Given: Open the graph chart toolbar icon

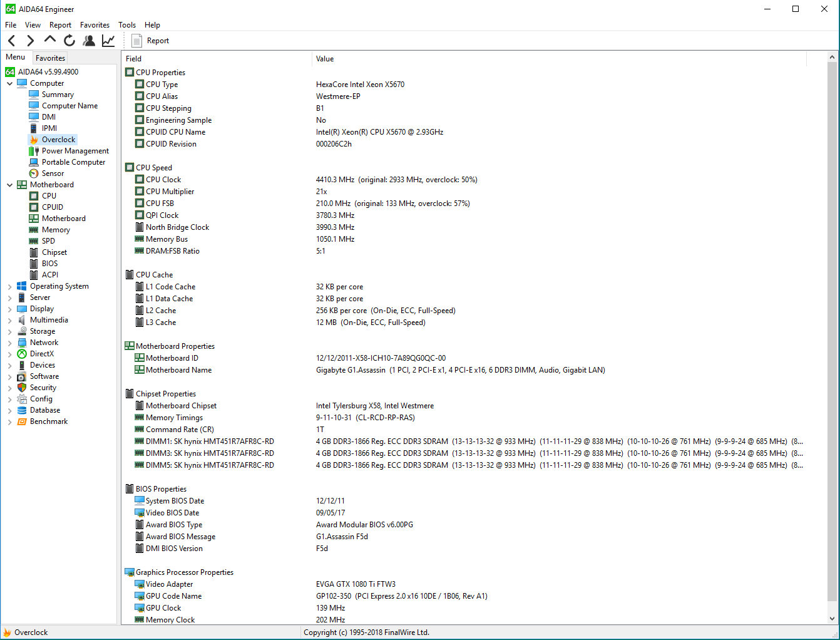Looking at the screenshot, I should coord(108,41).
